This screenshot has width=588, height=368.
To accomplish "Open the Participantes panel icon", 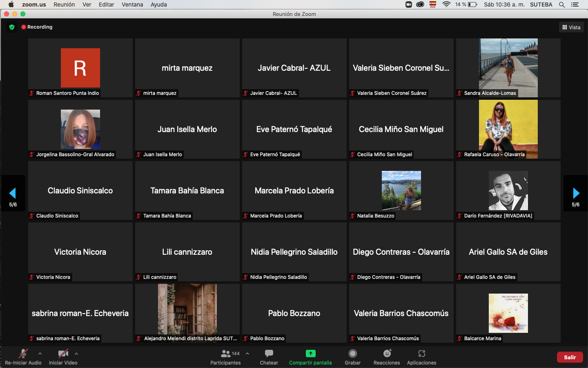I will pos(225,354).
